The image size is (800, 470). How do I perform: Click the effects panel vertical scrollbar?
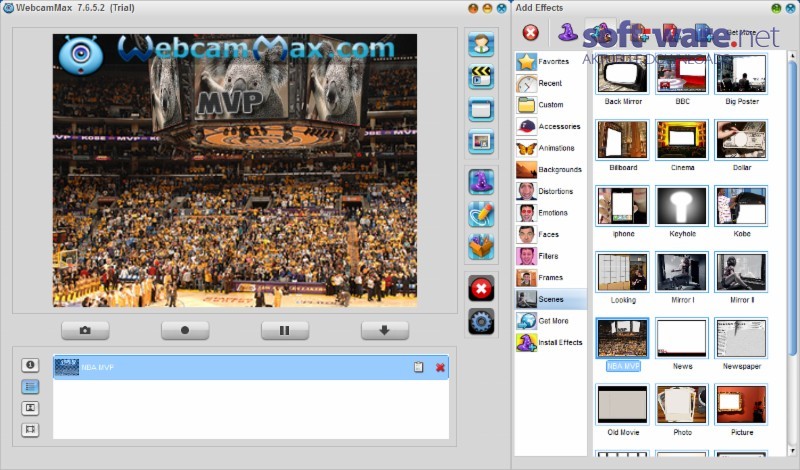pos(792,209)
